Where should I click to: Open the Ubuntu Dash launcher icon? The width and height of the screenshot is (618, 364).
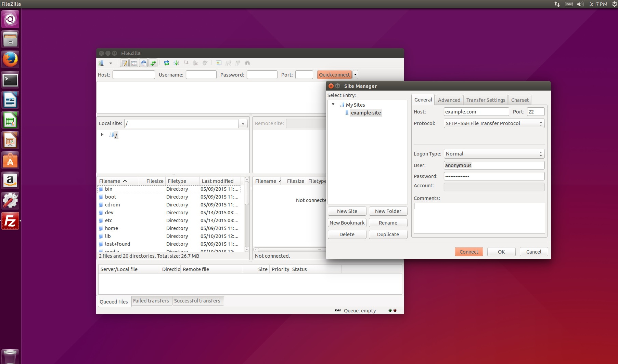tap(10, 19)
